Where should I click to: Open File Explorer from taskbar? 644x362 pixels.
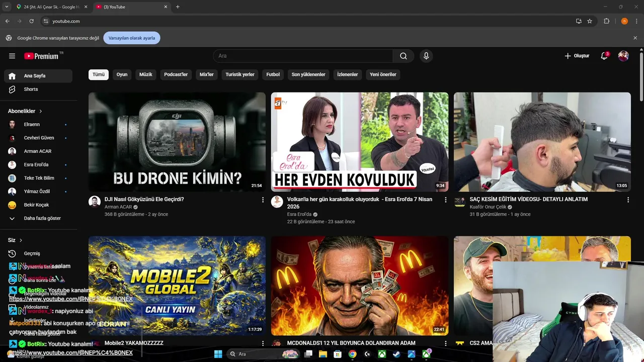pyautogui.click(x=323, y=354)
